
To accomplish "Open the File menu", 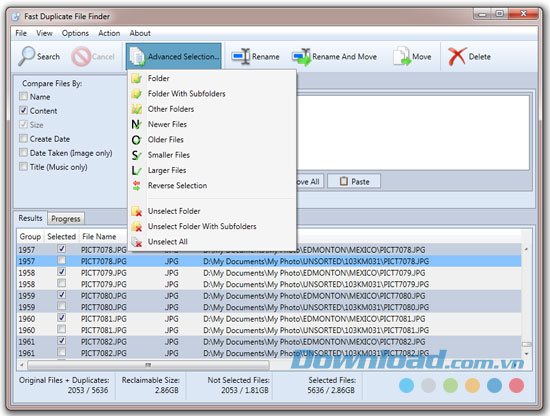I will pos(21,33).
